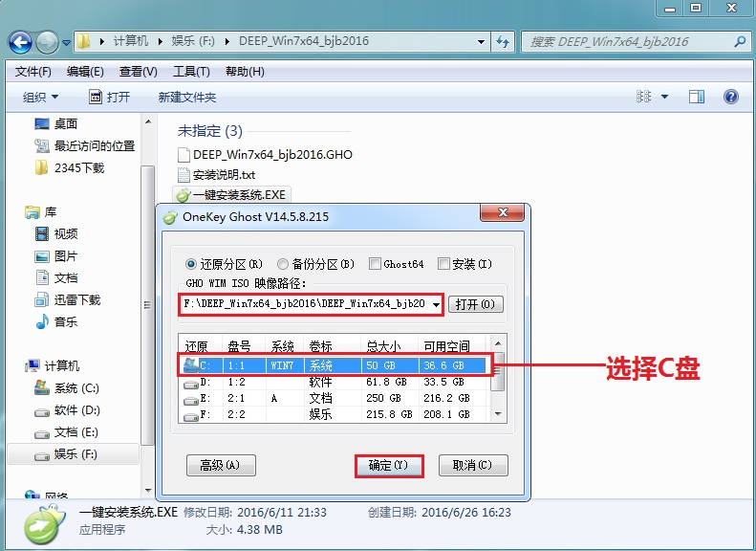Viewport: 756px width, 551px height.
Task: Open 2345下载 folder in favorites
Action: click(78, 167)
